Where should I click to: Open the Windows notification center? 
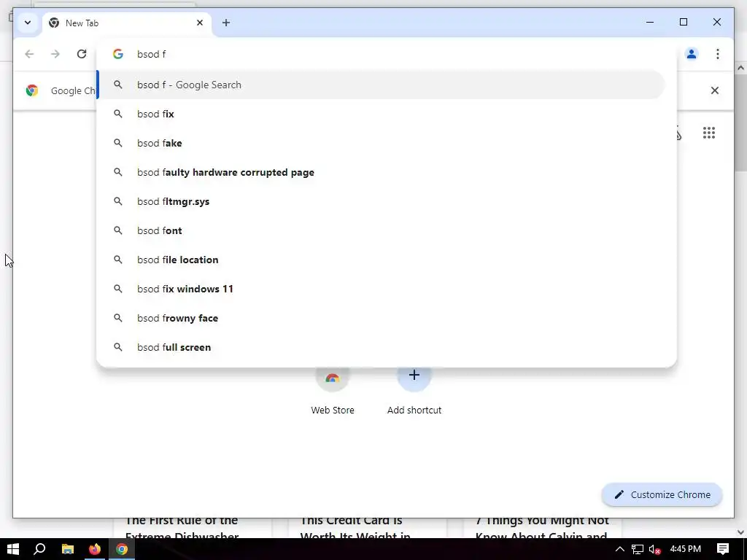(723, 549)
